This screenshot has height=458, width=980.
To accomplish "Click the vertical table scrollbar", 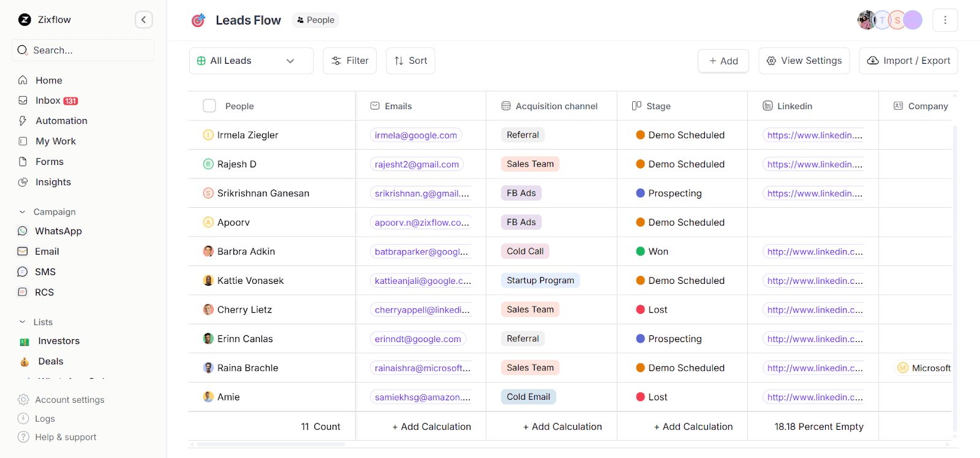I will pos(954,279).
